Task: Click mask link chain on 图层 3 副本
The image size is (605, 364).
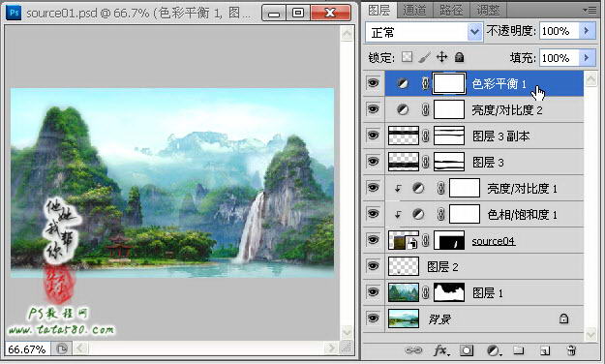Action: pos(426,136)
